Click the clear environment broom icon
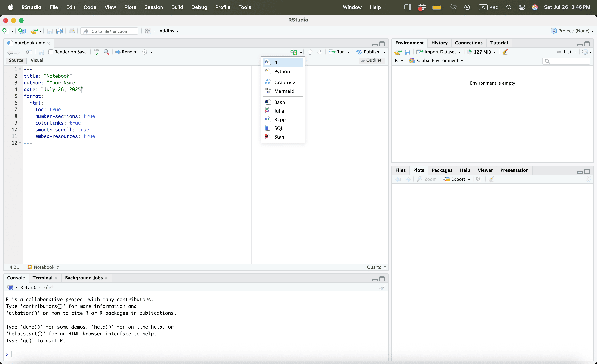 (x=505, y=52)
